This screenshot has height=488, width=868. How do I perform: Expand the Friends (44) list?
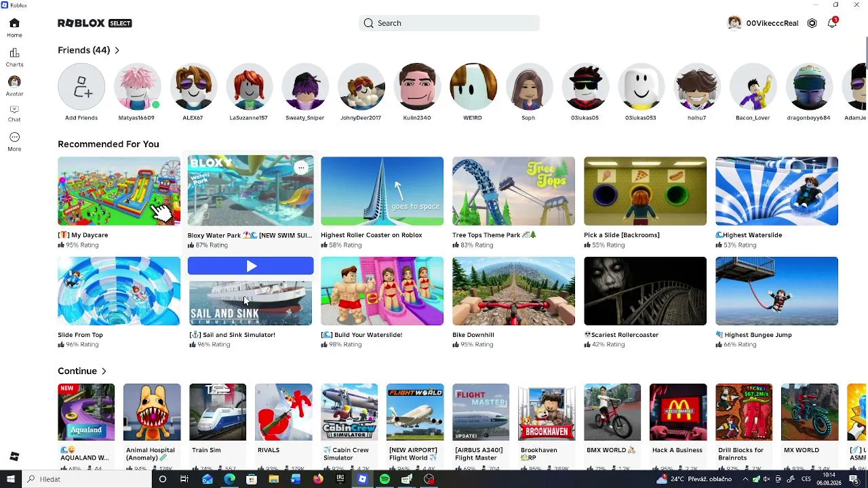pyautogui.click(x=89, y=50)
